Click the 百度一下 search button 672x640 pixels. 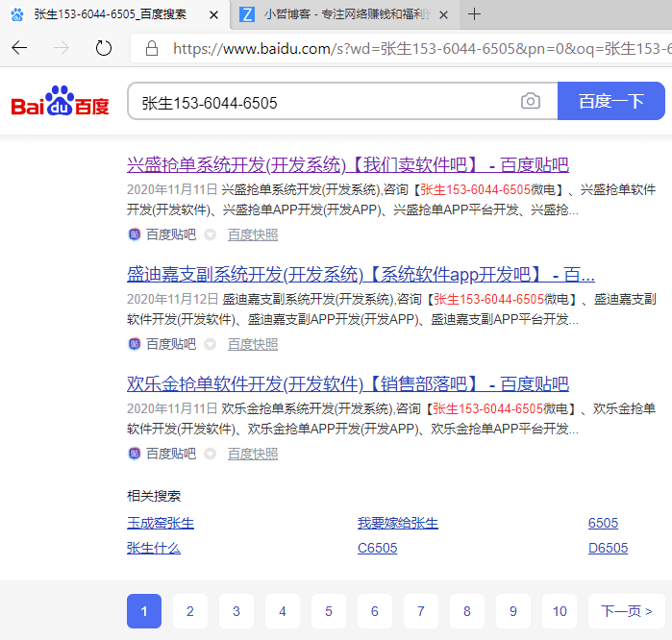point(611,101)
